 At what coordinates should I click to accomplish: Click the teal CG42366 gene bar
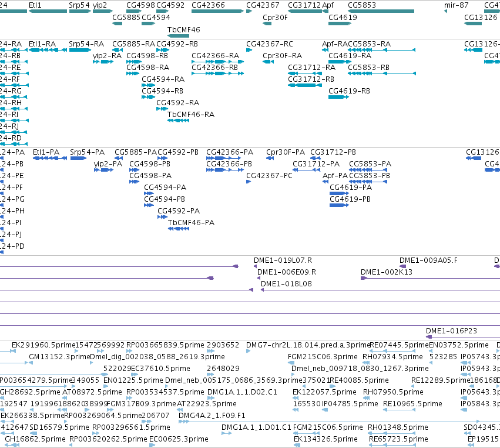pos(218,11)
